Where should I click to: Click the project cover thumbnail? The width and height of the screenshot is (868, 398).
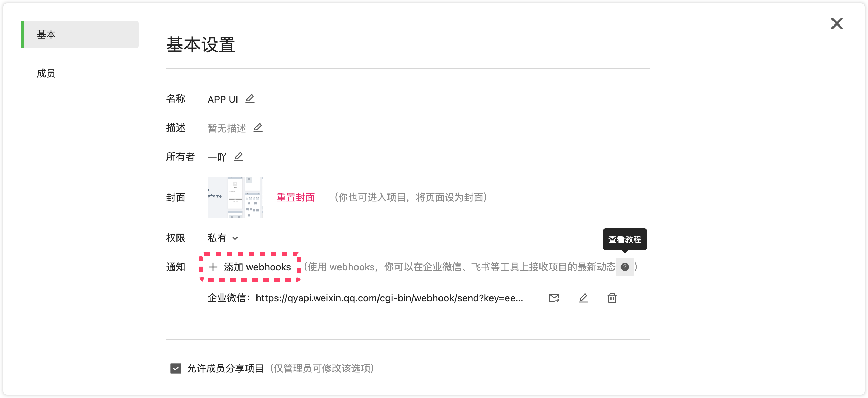(x=235, y=197)
